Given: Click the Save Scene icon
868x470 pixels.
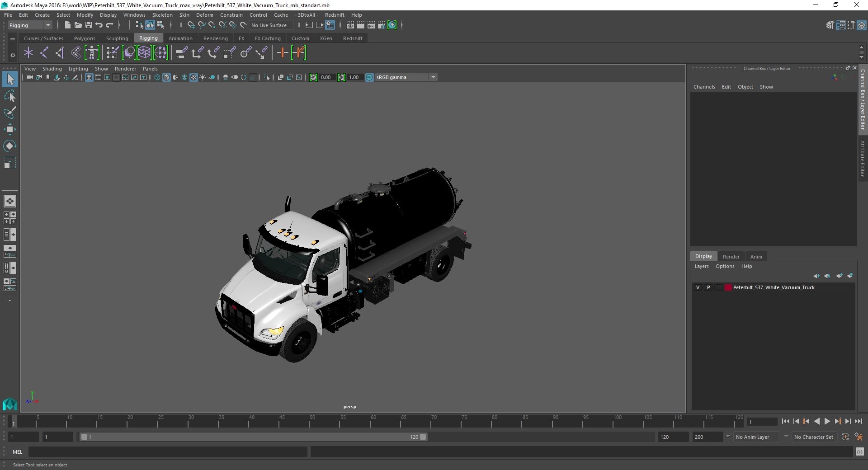Looking at the screenshot, I should [x=89, y=25].
